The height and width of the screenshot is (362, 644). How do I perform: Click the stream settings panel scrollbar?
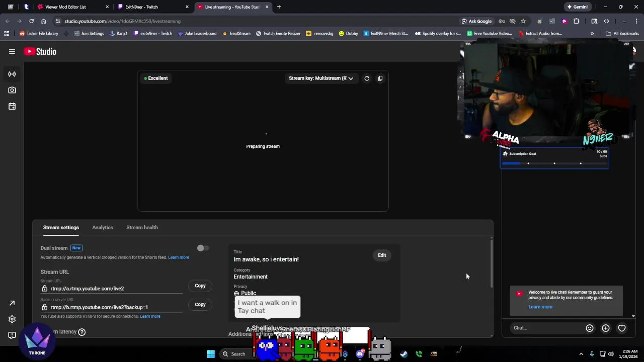[492, 264]
